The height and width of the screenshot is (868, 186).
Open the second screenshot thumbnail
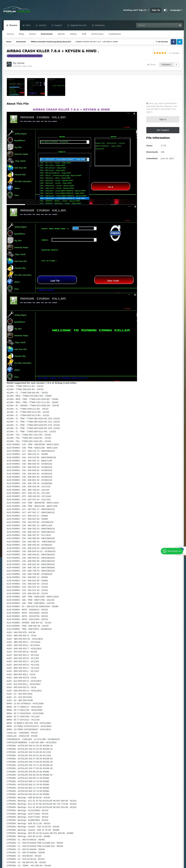[x=36, y=87]
